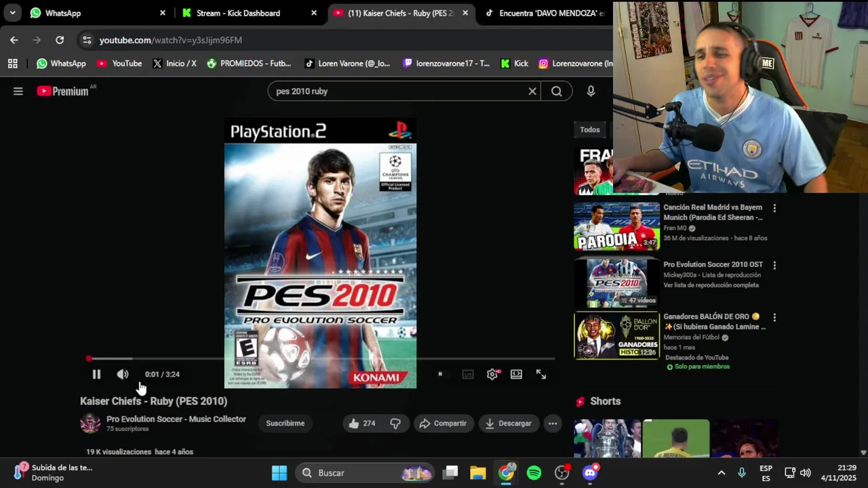Close the Kaiser Chiefs YouTube tab

pyautogui.click(x=465, y=13)
